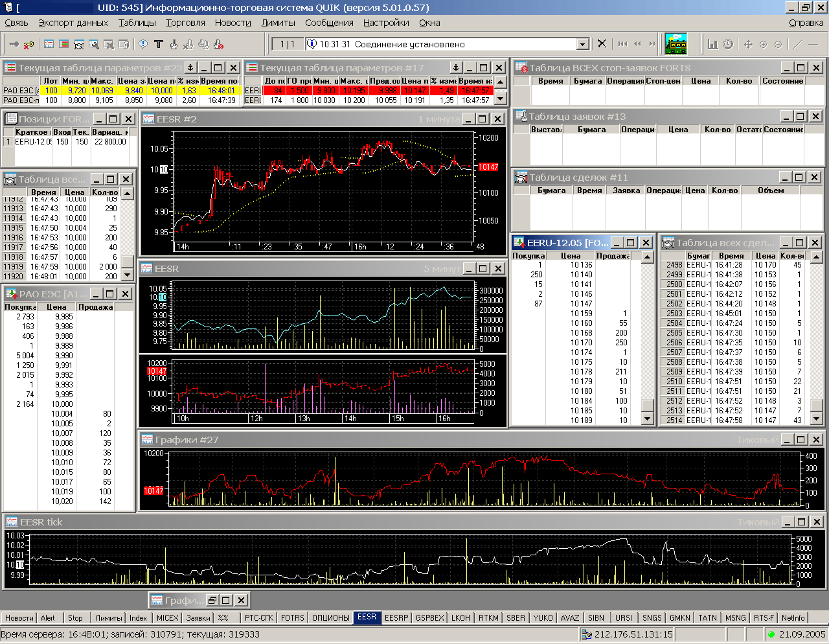Click scroll-down arrow in parameters table #17
Screen dimensions: 829x644
coord(500,99)
